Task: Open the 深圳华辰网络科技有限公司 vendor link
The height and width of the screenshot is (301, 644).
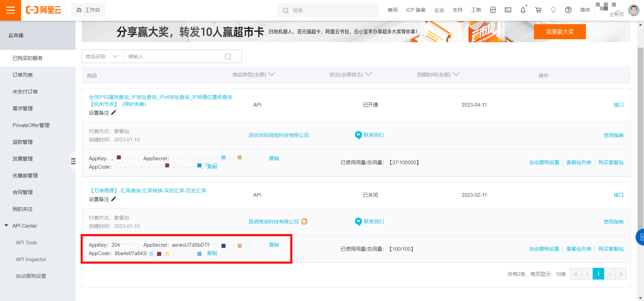Action: pos(278,135)
